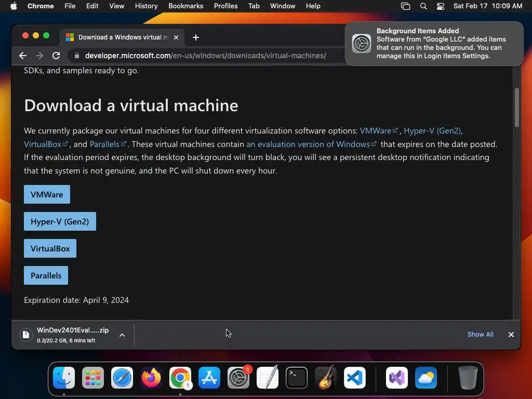The image size is (532, 399).
Task: Open the Weather app from the Dock
Action: click(426, 378)
